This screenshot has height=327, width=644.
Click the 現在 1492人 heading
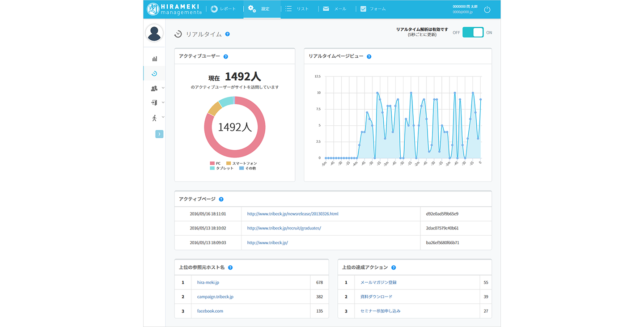tap(235, 77)
